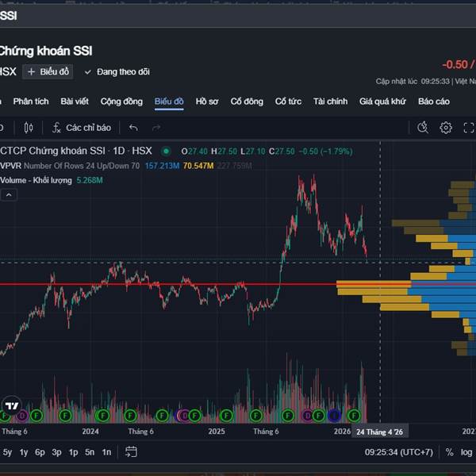Toggle percent scale % button
The width and height of the screenshot is (476, 476).
pos(449,452)
